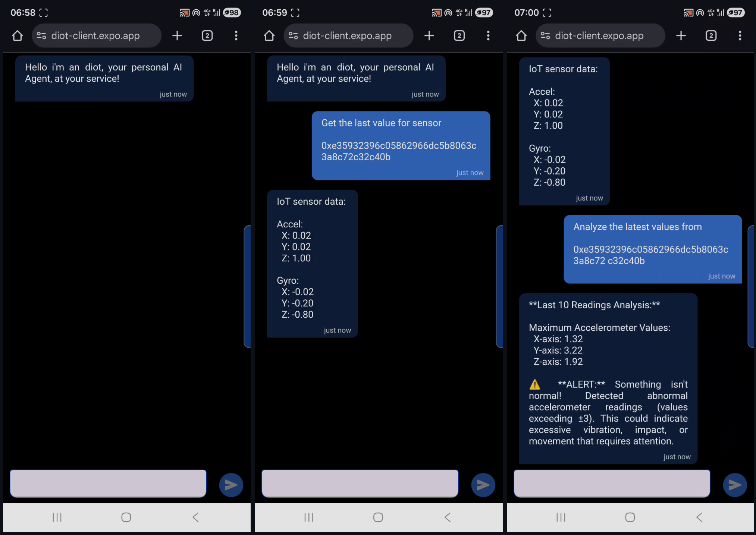Screen dimensions: 756x535
Task: Focus message input field in the 07:00 screenshot
Action: click(612, 483)
